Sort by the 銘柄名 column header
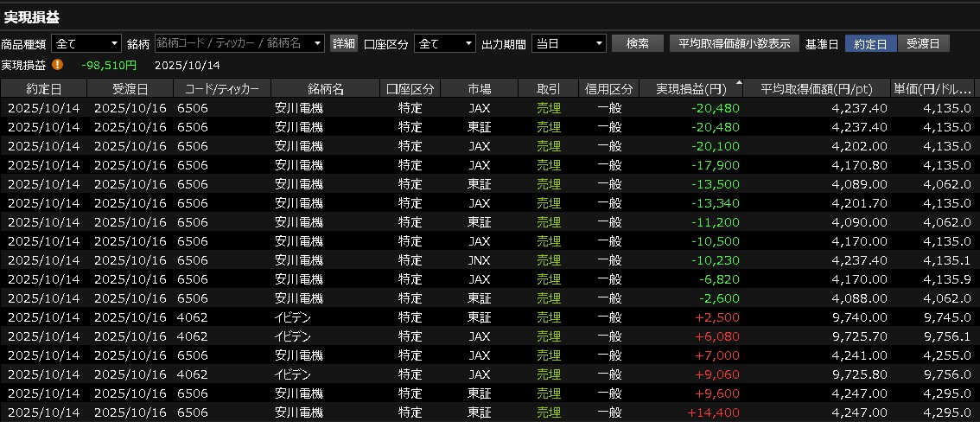The width and height of the screenshot is (980, 422). [x=325, y=88]
